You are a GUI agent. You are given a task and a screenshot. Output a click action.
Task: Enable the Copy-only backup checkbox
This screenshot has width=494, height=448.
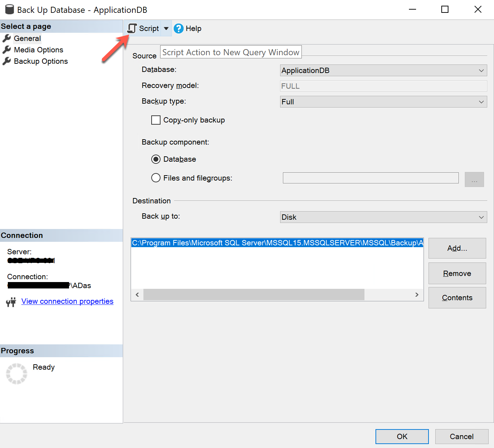point(156,120)
